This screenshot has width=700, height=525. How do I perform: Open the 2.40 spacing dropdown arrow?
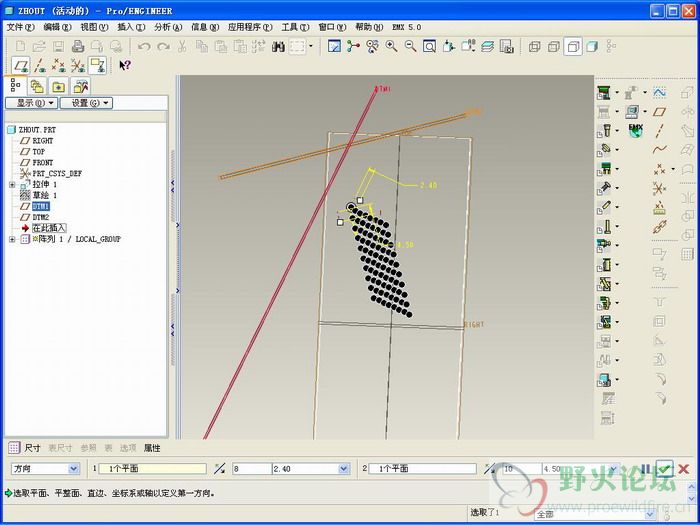pos(343,469)
